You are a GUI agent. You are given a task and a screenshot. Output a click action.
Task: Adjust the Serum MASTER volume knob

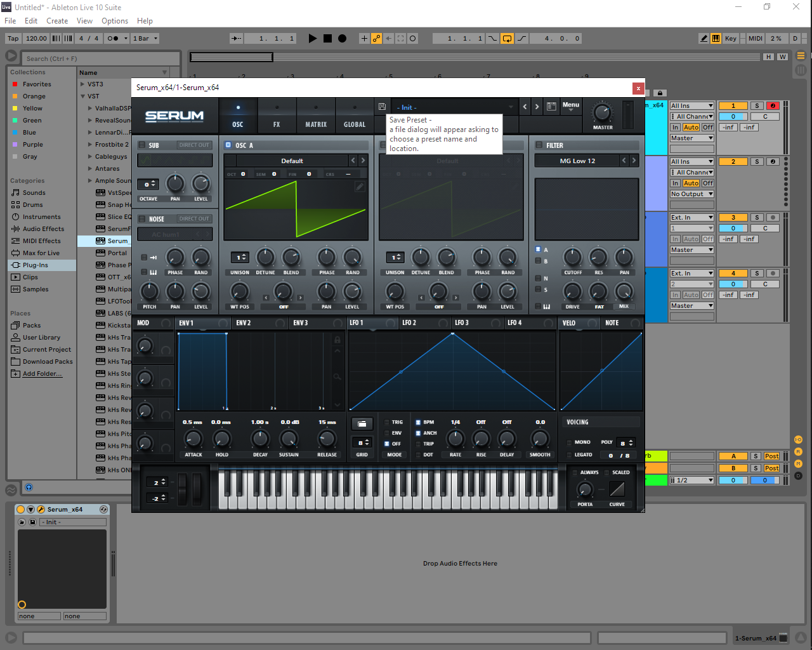point(602,113)
